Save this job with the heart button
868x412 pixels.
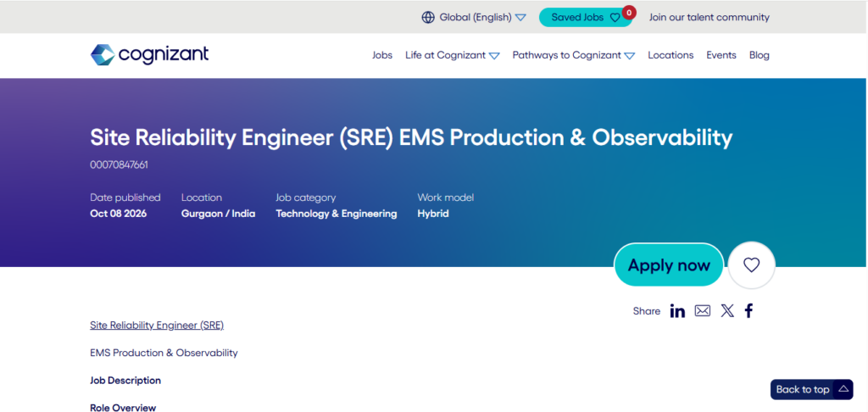pos(751,265)
